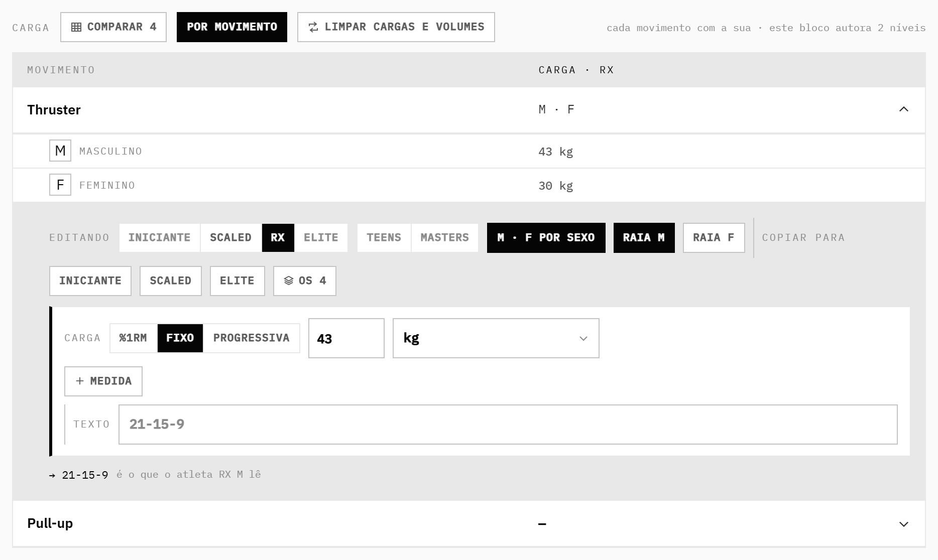
Task: Open the kg unit dropdown
Action: tap(496, 338)
